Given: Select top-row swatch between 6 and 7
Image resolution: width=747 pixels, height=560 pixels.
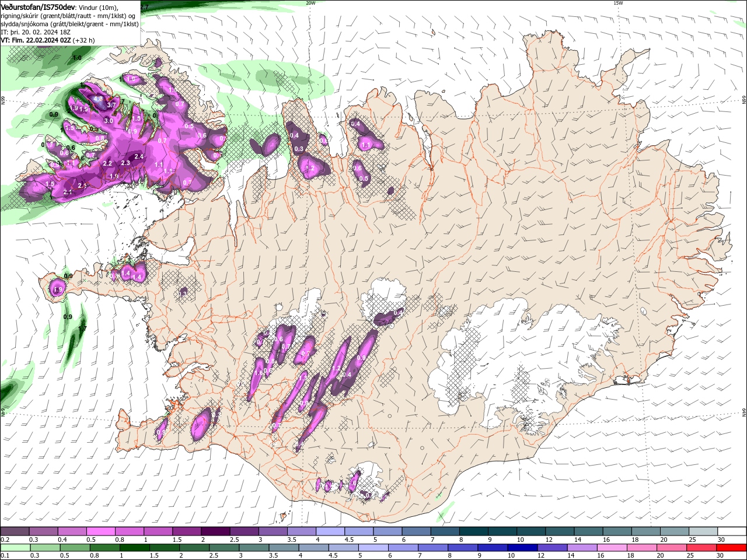Looking at the screenshot, I should [416, 531].
